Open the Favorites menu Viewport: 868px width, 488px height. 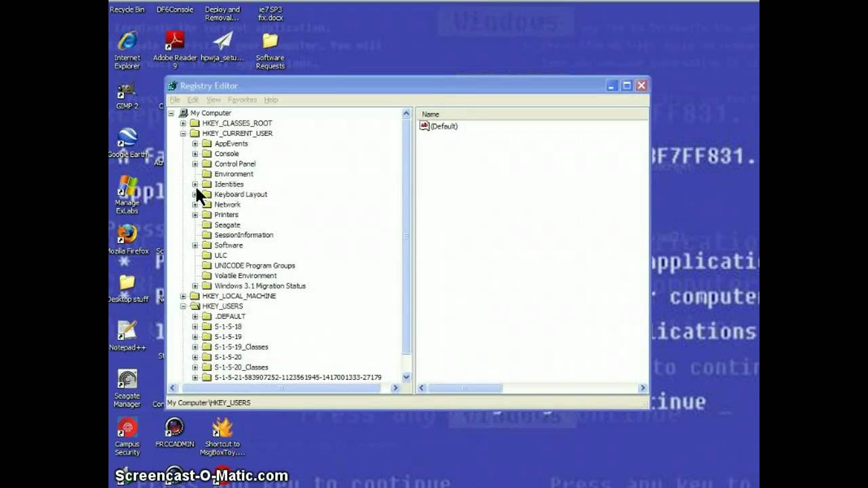point(242,100)
